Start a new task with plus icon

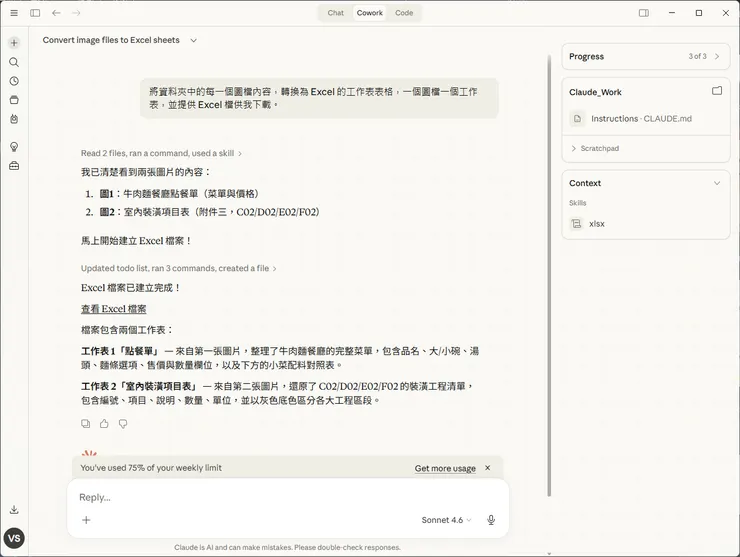click(x=14, y=43)
